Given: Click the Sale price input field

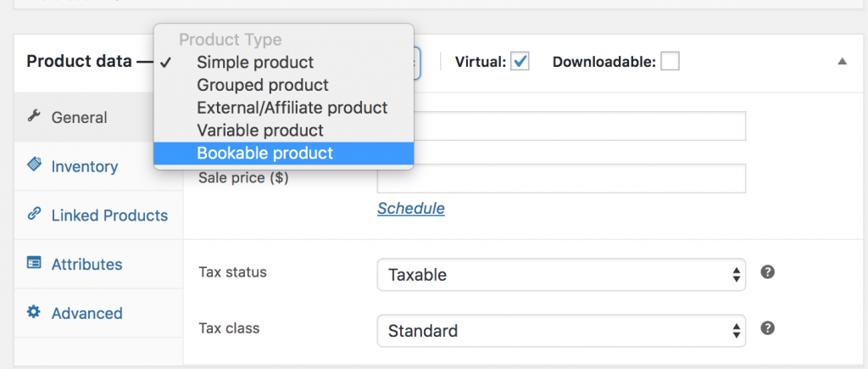Looking at the screenshot, I should [560, 178].
